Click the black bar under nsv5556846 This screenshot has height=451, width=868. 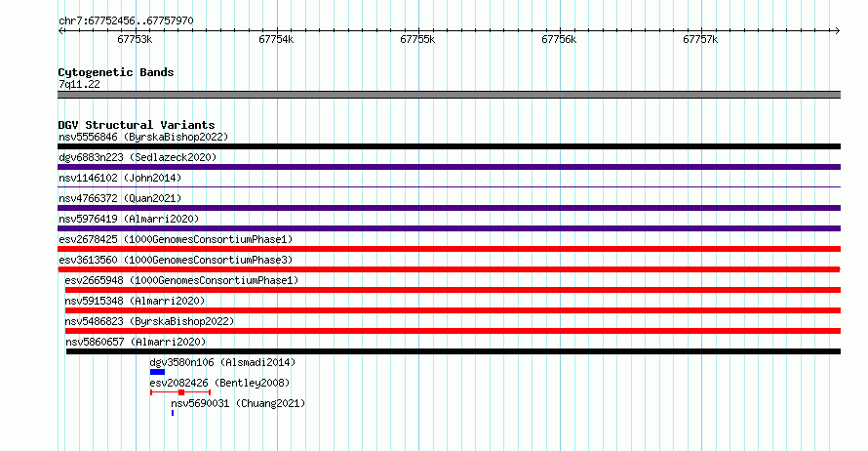pyautogui.click(x=449, y=146)
